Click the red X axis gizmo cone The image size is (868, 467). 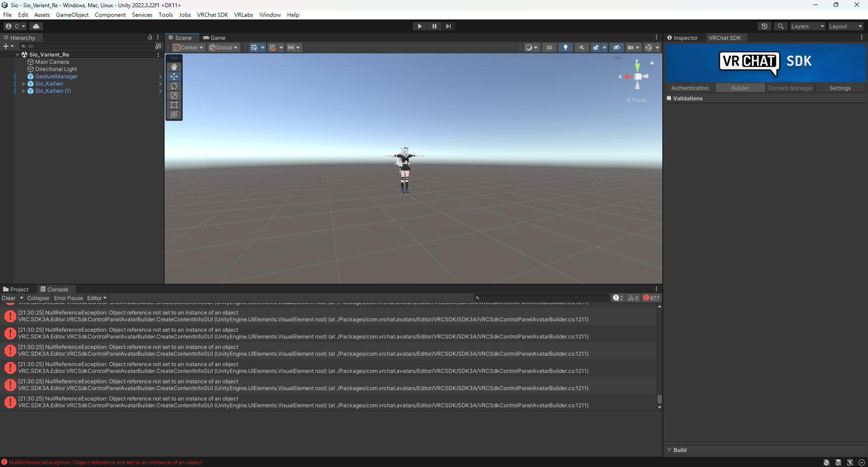(x=628, y=77)
